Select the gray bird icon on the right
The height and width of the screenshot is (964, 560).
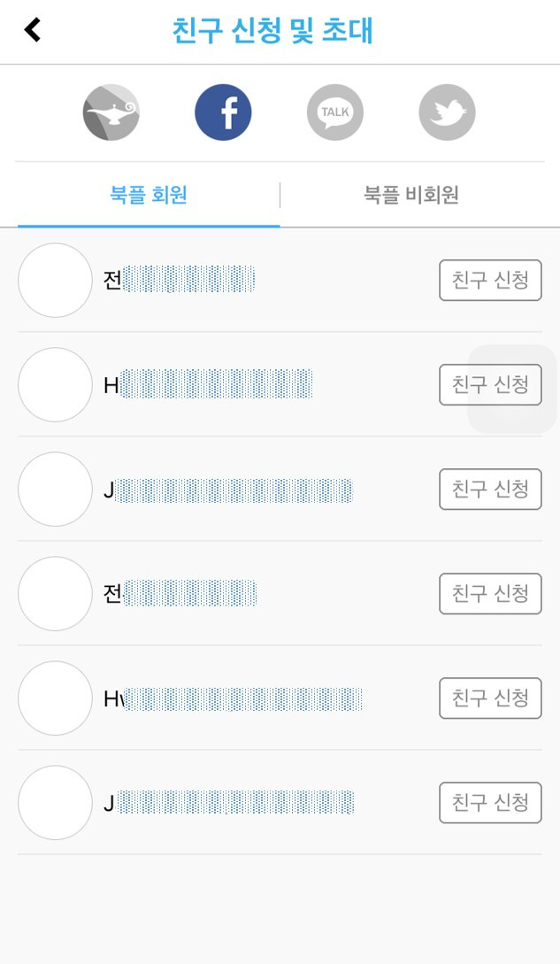(x=447, y=112)
